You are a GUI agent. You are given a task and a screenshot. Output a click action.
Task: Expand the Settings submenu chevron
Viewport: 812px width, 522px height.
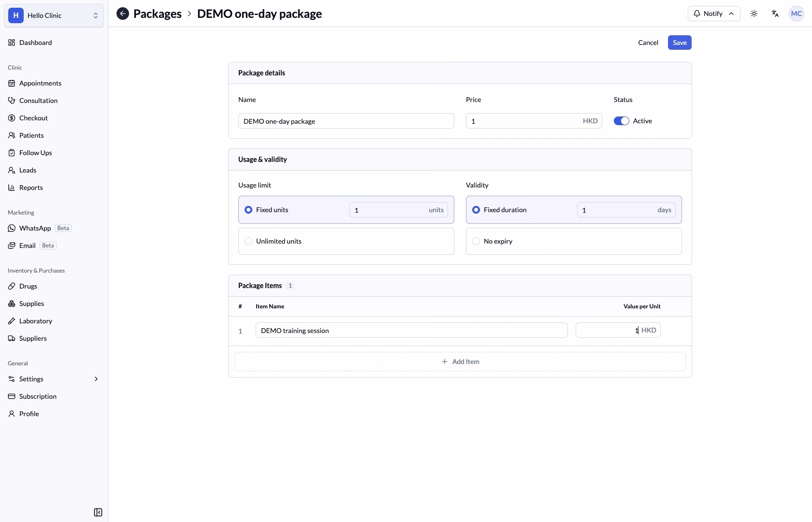[96, 379]
